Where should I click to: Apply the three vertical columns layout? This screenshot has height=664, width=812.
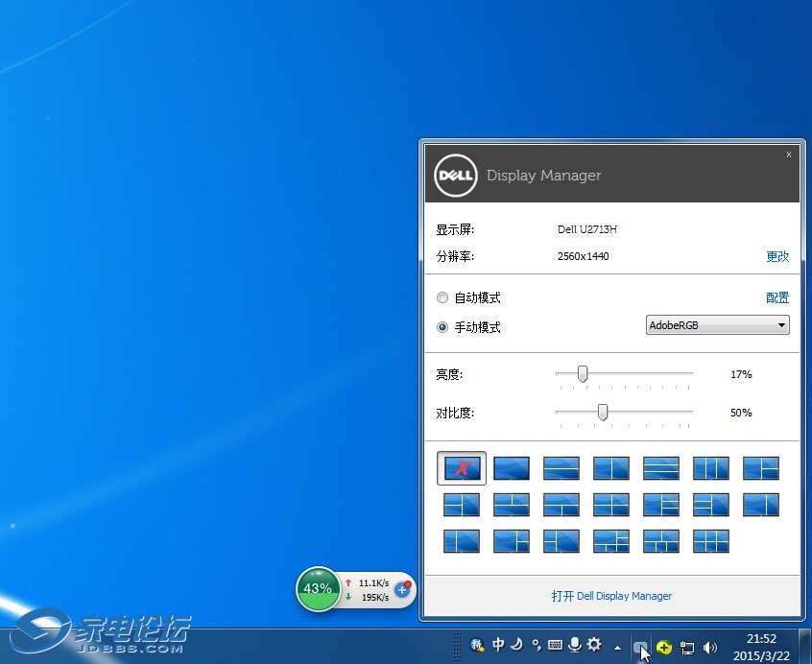pos(711,468)
